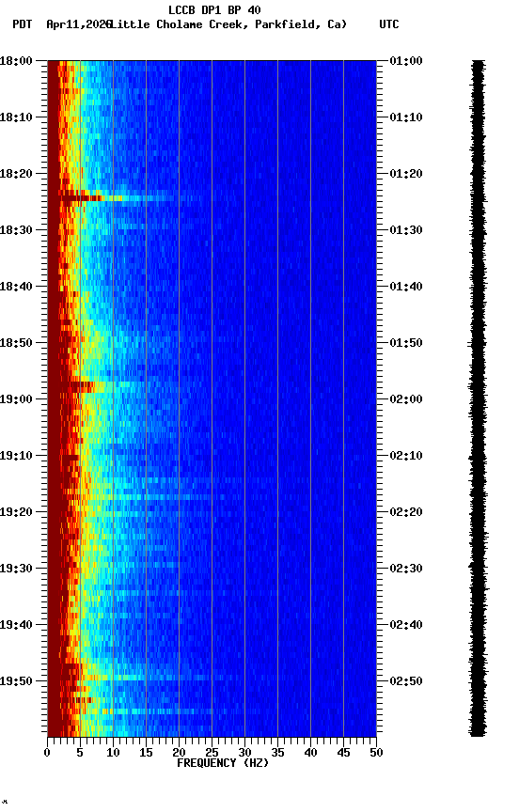
Task: Click the 02:10 UTC time label
Action: [406, 456]
